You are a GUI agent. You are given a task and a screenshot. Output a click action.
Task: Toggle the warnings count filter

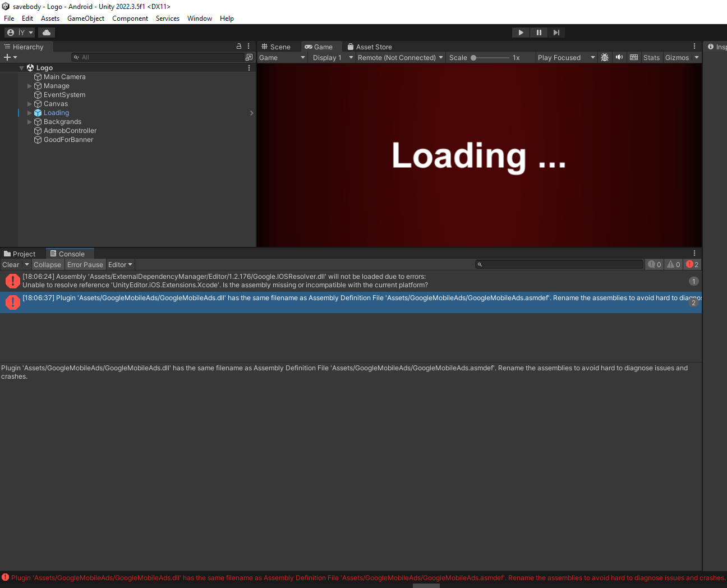pyautogui.click(x=674, y=265)
